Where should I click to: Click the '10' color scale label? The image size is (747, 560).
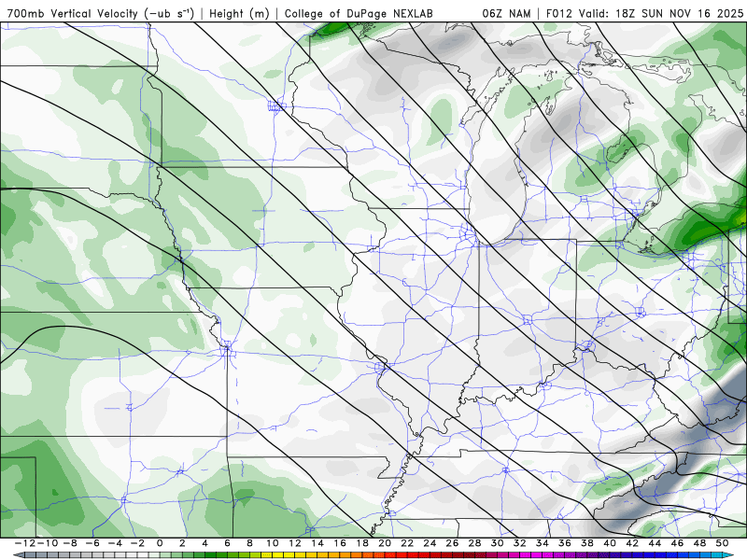click(x=272, y=543)
